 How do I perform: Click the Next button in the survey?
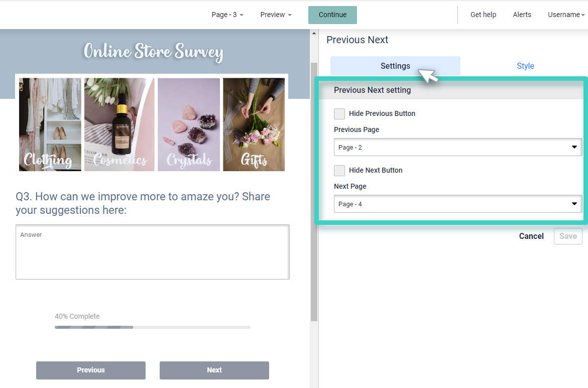pyautogui.click(x=214, y=370)
